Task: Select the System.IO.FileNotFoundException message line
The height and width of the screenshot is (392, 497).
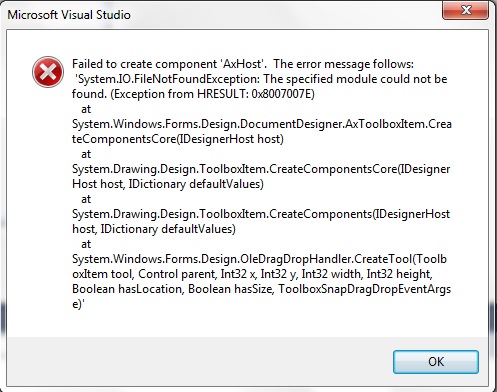Action: 261,79
